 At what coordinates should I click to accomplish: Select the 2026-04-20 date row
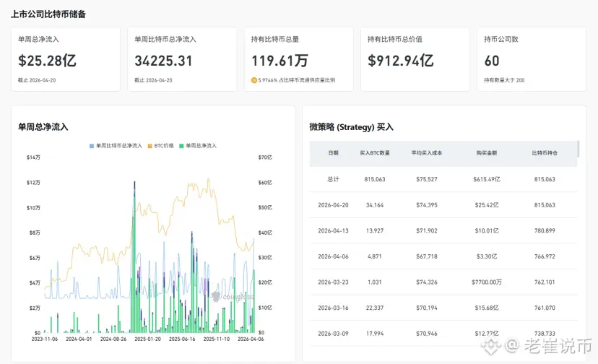pos(333,205)
